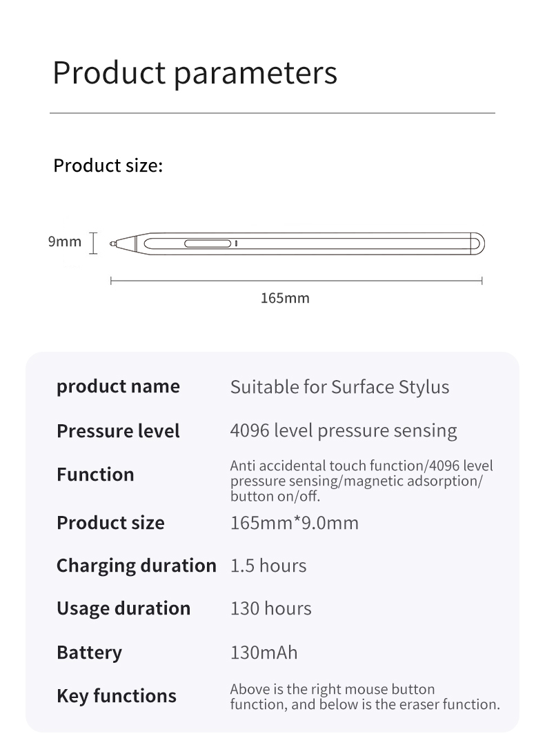Click the side button on stylus diagram
545x756 pixels.
coord(208,243)
